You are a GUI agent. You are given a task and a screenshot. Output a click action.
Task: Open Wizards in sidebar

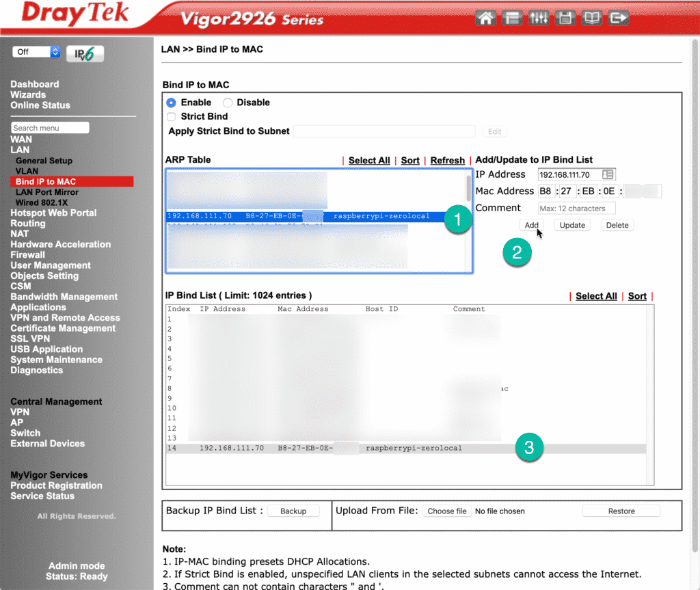click(x=28, y=94)
